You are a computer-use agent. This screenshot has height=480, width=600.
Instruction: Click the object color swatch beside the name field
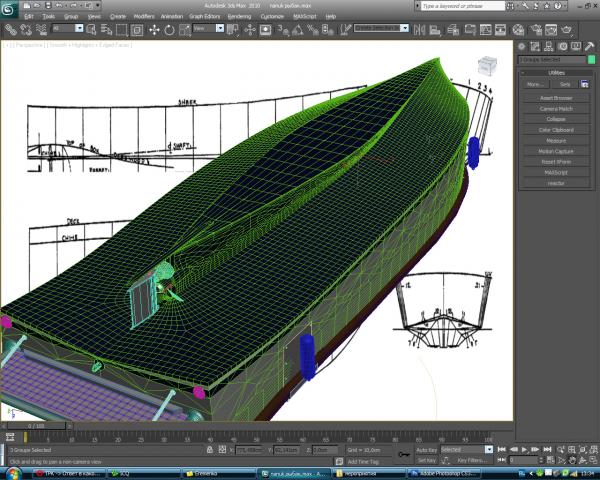pos(591,60)
